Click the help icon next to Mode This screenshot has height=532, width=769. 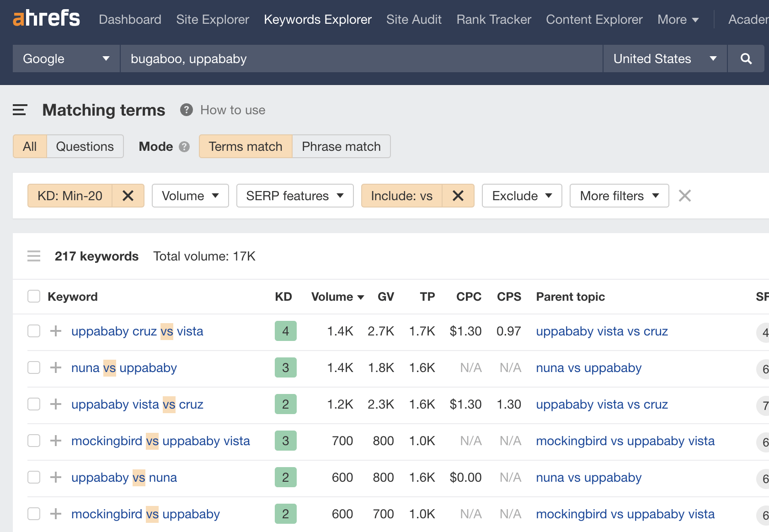(x=184, y=147)
